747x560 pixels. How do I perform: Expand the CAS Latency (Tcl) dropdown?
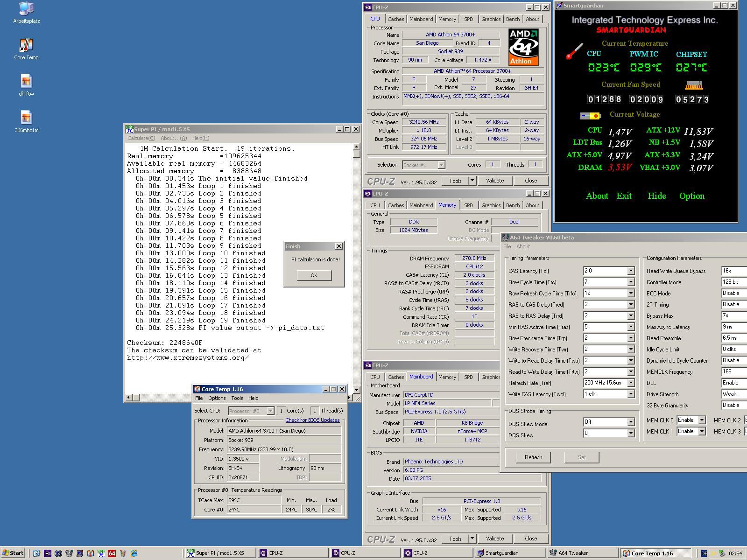pos(631,271)
